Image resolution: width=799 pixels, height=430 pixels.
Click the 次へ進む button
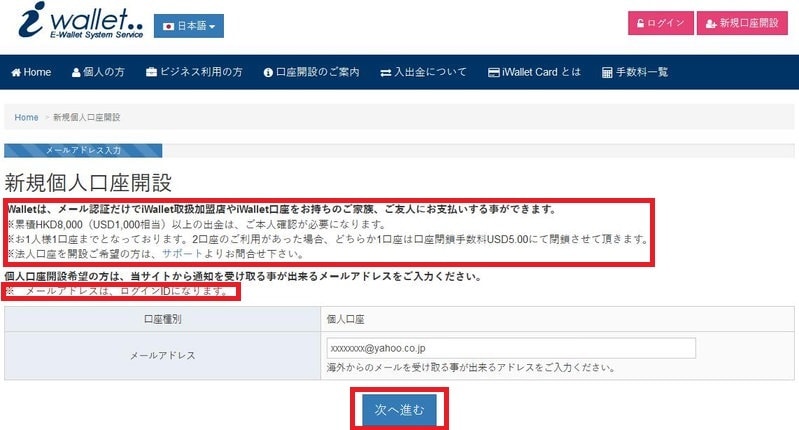[x=400, y=410]
